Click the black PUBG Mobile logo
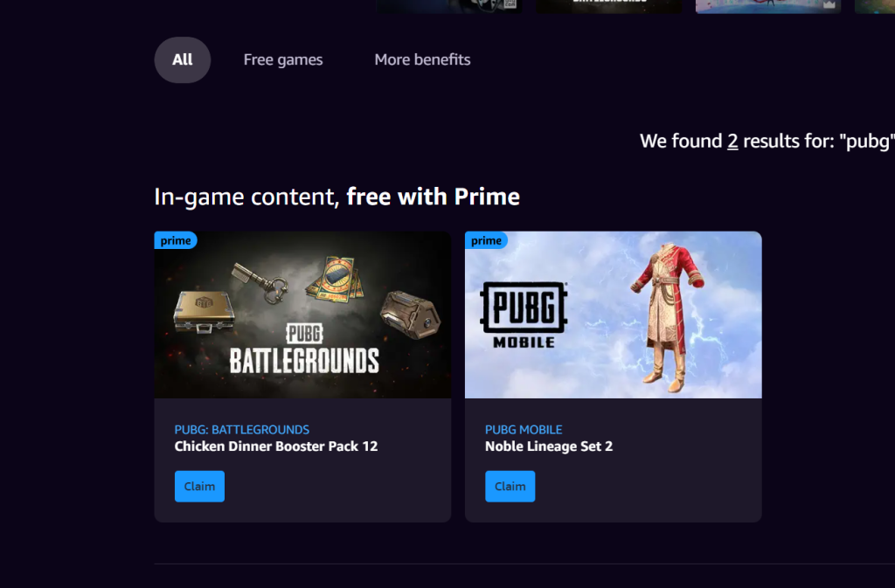Viewport: 895px width, 588px height. pyautogui.click(x=524, y=315)
